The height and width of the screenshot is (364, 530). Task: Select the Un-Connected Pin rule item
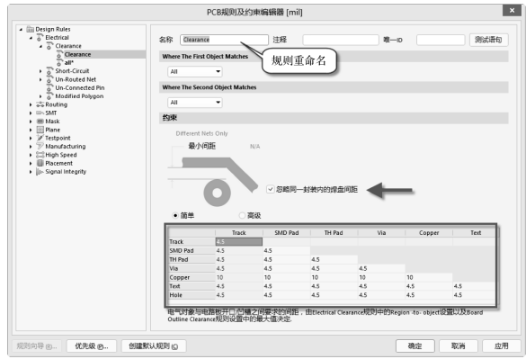(x=80, y=88)
